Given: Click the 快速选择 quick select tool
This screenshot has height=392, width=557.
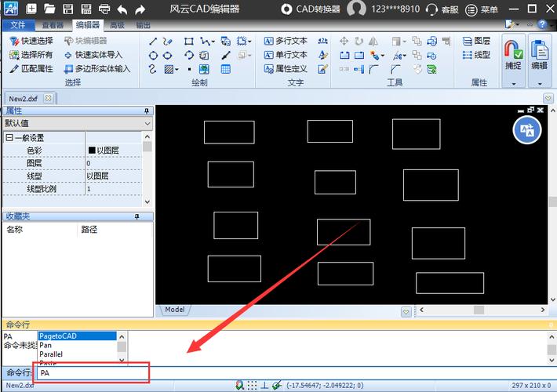Looking at the screenshot, I should pos(31,41).
